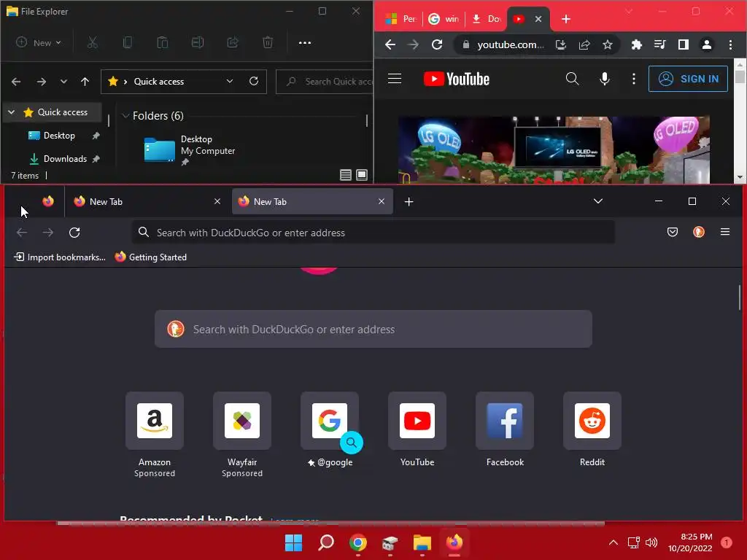Reload the YouTube page in Chrome
The height and width of the screenshot is (560, 747).
(x=437, y=44)
